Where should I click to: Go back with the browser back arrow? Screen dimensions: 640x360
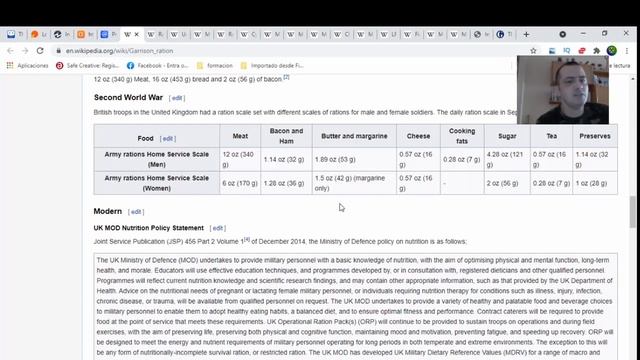(10, 51)
